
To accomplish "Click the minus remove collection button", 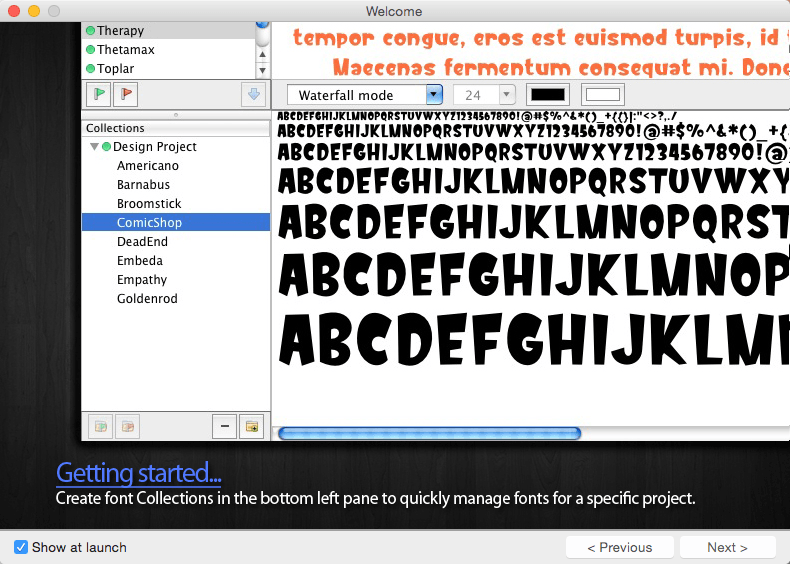I will (x=225, y=427).
